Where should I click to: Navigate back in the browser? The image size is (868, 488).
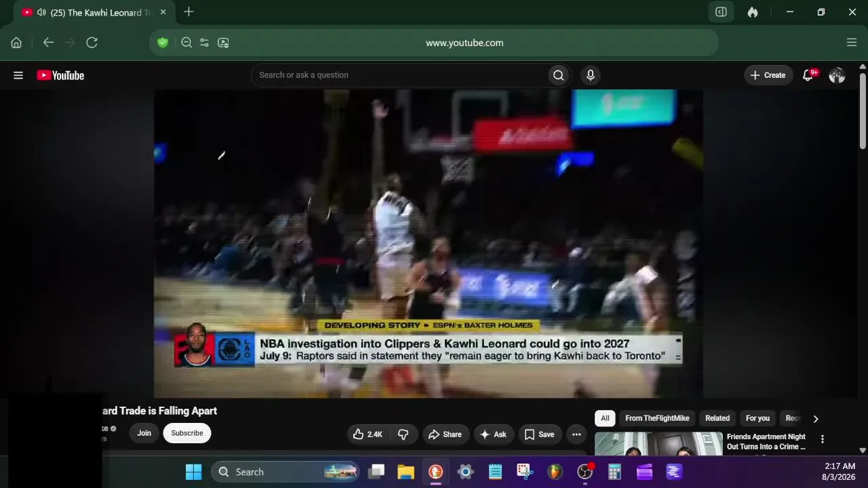click(48, 43)
